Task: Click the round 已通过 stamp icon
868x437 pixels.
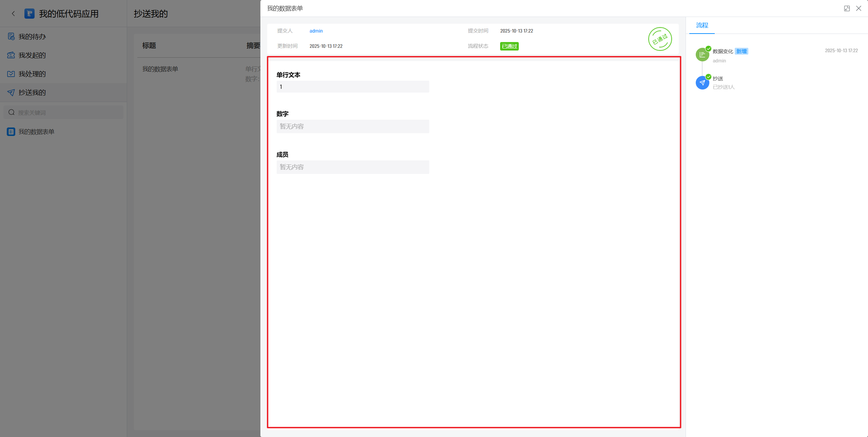Action: [660, 39]
